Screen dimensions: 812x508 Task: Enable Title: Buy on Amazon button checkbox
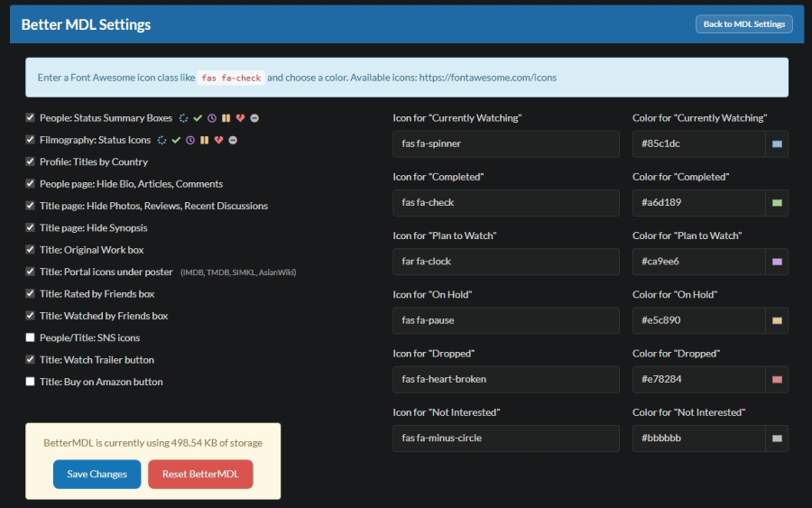tap(30, 382)
